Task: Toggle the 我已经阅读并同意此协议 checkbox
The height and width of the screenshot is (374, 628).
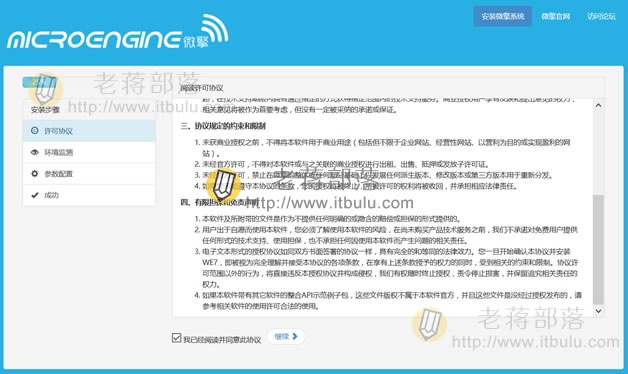Action: coord(176,338)
